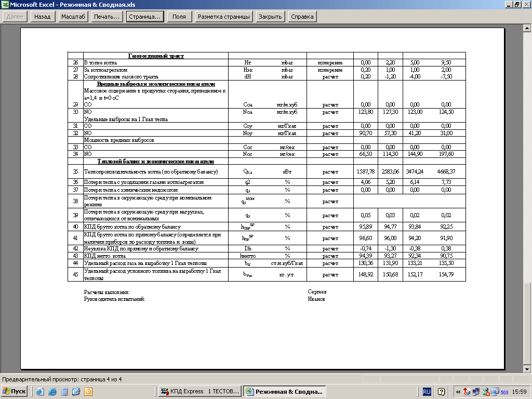The image size is (532, 399).
Task: Switch to КПД Express taskbar window
Action: click(x=199, y=392)
